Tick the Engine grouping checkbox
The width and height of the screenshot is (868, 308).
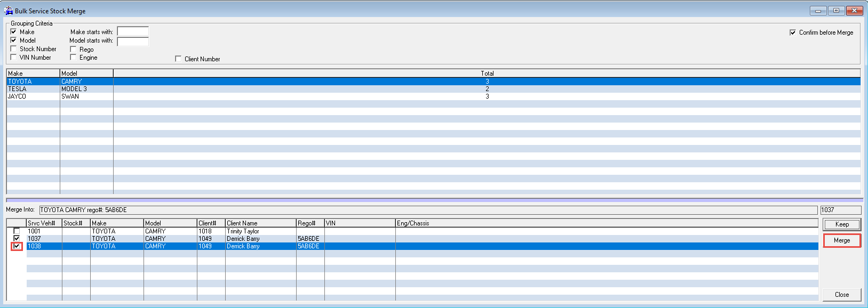[74, 57]
